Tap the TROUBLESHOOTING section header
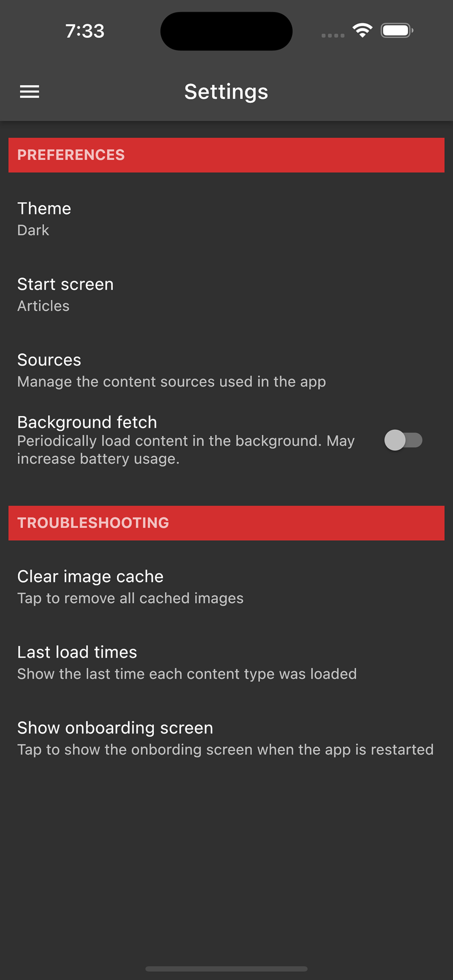 pyautogui.click(x=226, y=523)
